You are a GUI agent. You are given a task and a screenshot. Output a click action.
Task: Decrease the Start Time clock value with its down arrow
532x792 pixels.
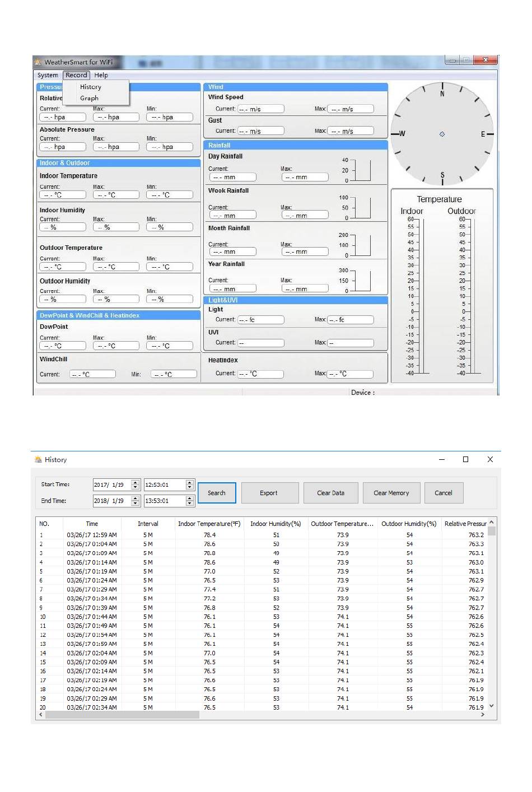[x=190, y=488]
